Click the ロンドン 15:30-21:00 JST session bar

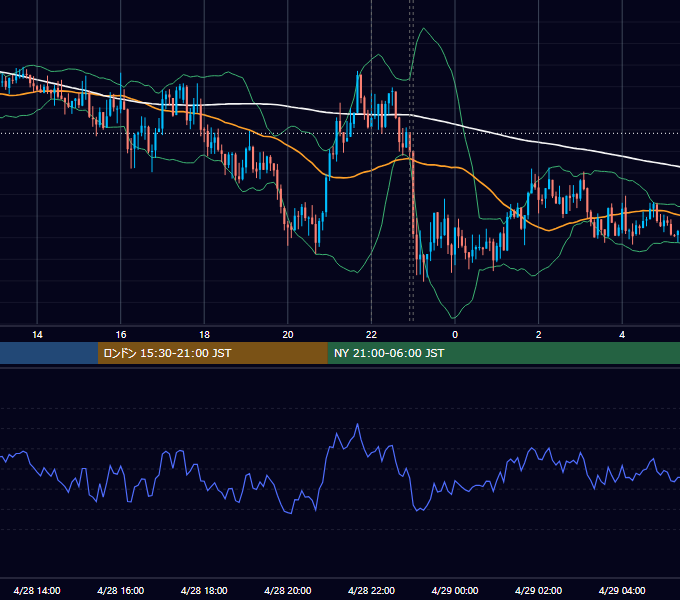click(212, 353)
